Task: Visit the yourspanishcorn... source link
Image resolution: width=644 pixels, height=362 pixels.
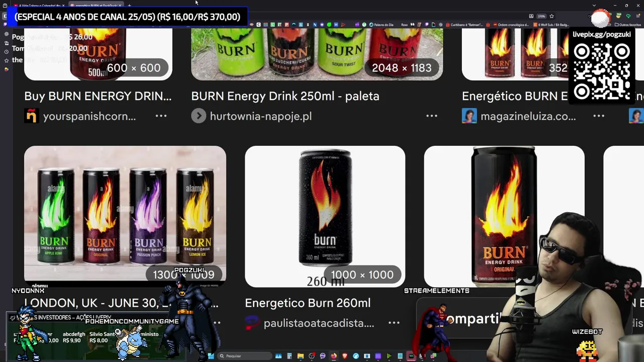Action: pyautogui.click(x=89, y=116)
